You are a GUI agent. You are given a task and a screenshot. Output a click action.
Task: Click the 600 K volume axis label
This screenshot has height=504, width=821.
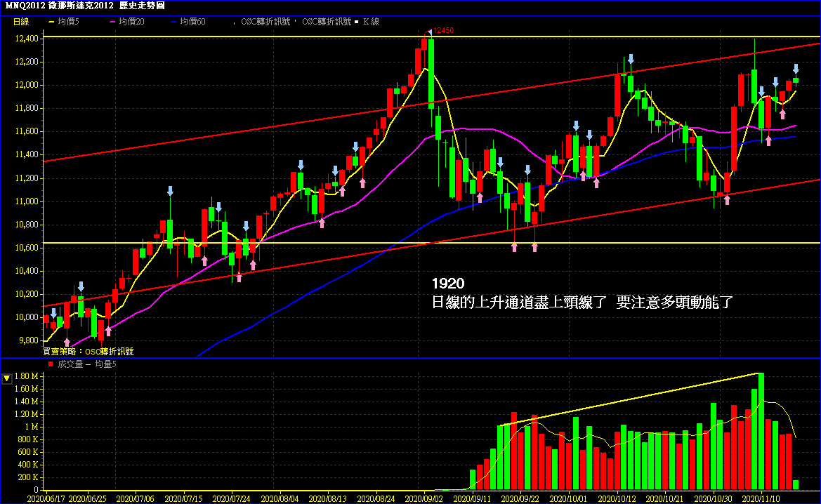28,452
